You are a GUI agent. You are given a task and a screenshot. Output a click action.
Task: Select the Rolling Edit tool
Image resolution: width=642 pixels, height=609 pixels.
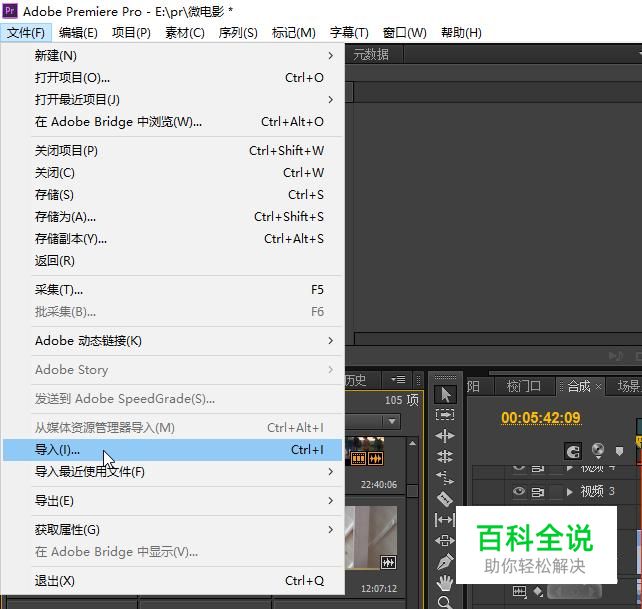point(445,456)
